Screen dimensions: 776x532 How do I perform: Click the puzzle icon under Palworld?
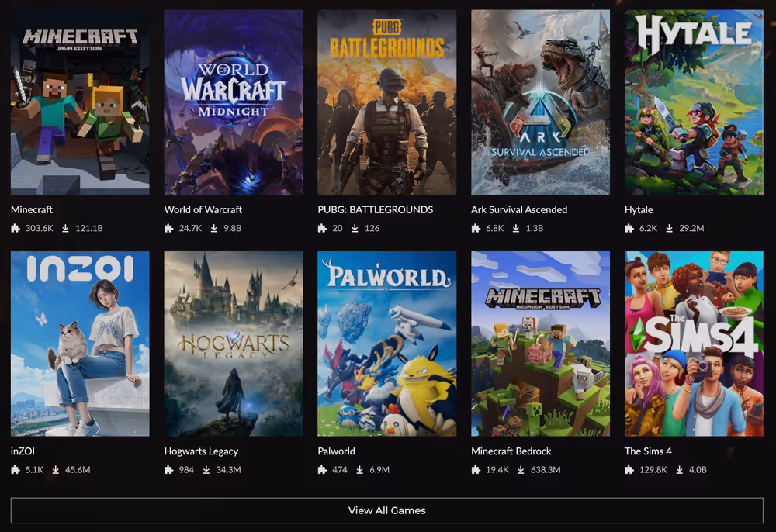pyautogui.click(x=322, y=470)
